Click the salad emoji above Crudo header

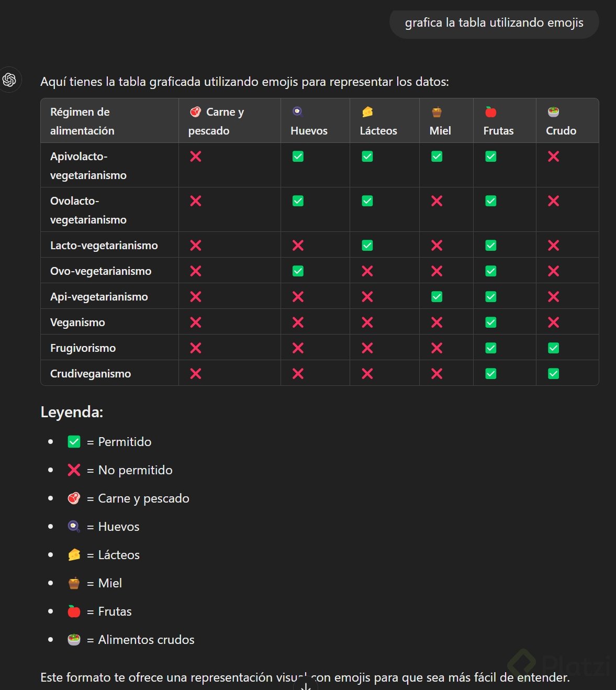click(553, 112)
